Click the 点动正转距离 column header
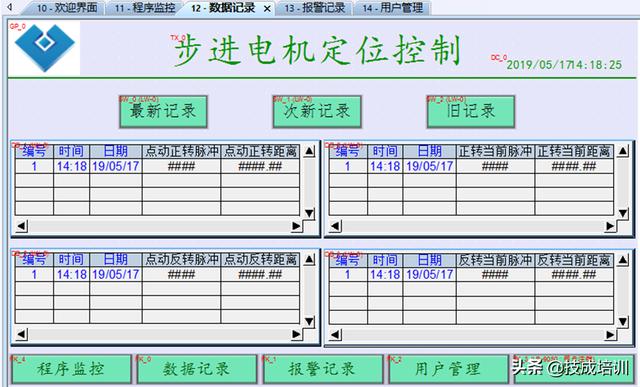This screenshot has width=640, height=387. point(260,151)
